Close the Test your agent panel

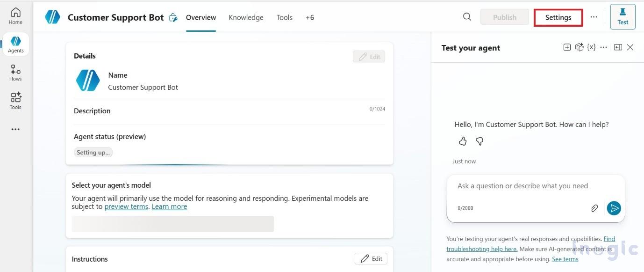pos(630,47)
